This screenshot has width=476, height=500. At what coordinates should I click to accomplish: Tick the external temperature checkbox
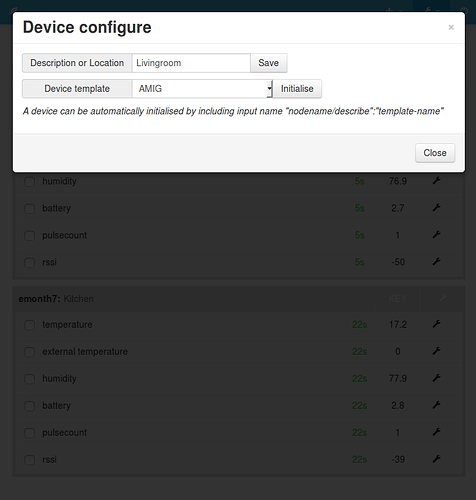click(x=30, y=352)
